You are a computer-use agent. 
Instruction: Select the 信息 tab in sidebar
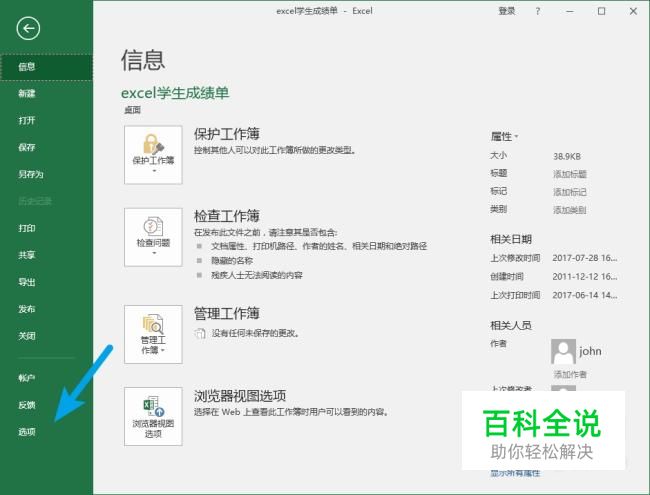(46, 67)
